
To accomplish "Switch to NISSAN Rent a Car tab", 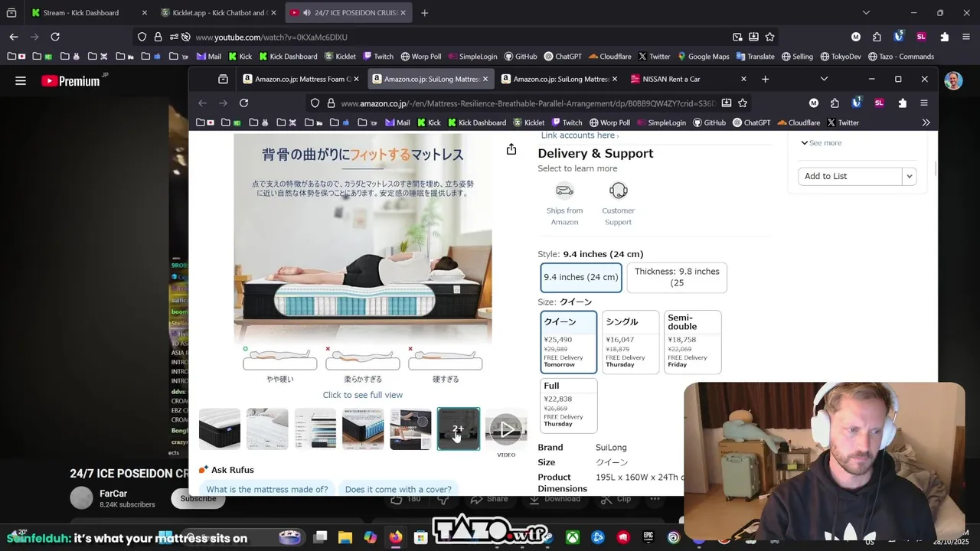I will coord(689,79).
